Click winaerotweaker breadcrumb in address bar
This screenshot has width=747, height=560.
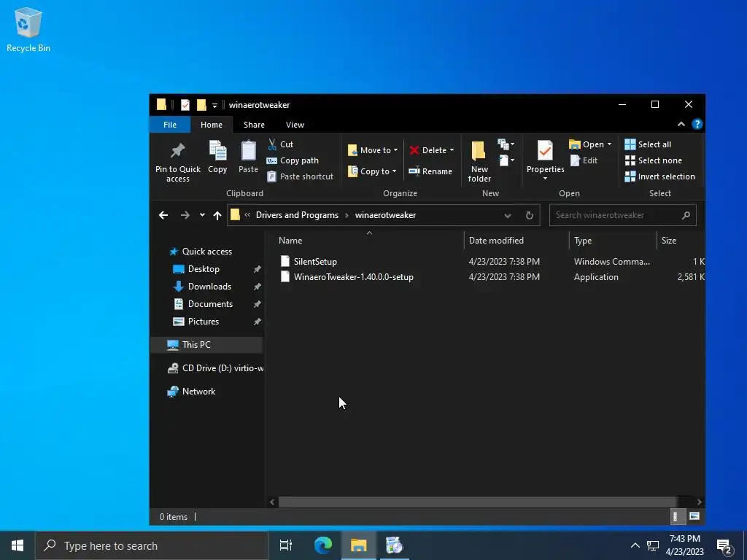click(x=385, y=215)
